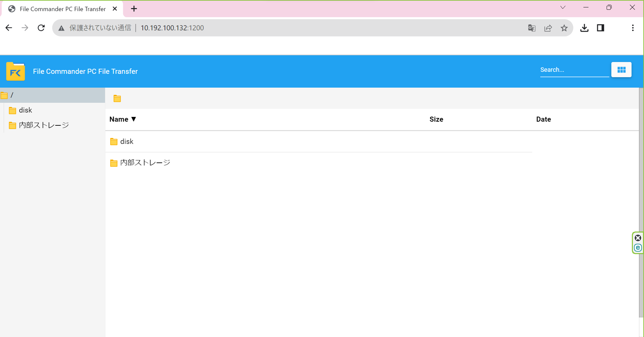
Task: Open 内部ストレージ in sidebar tree
Action: point(44,125)
